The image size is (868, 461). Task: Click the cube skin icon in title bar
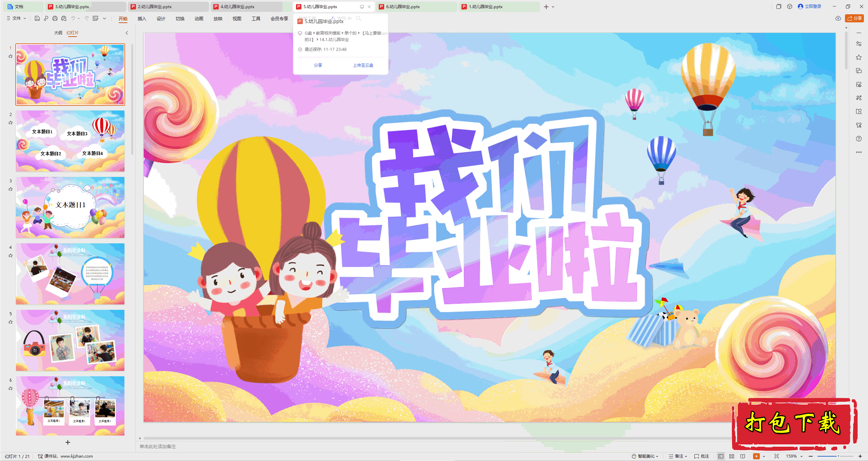(x=790, y=6)
